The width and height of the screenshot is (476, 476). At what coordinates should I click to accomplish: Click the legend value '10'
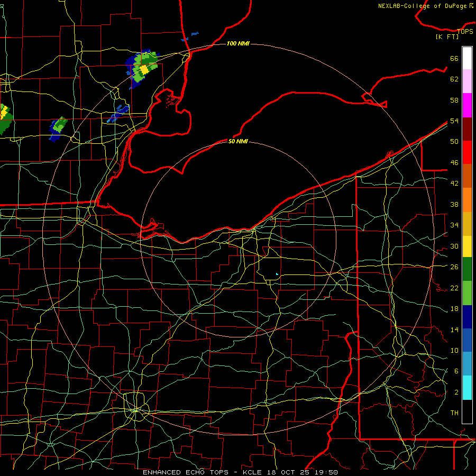(454, 350)
